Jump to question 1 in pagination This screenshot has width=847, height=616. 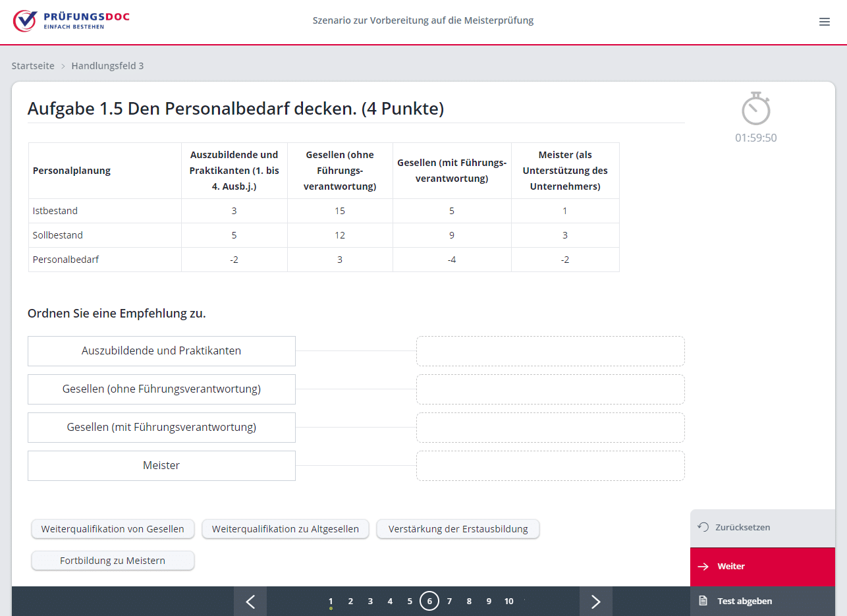point(331,601)
